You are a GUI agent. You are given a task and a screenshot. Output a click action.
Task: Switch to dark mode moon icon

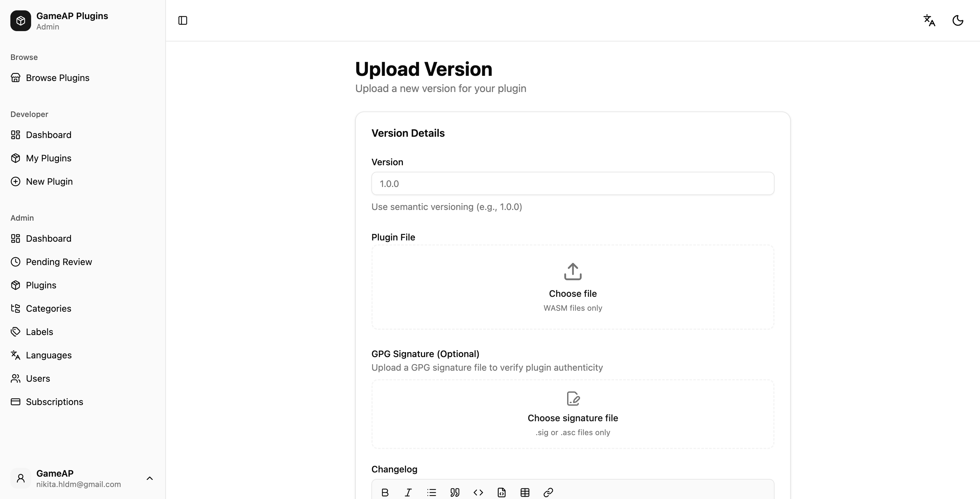[x=958, y=20]
